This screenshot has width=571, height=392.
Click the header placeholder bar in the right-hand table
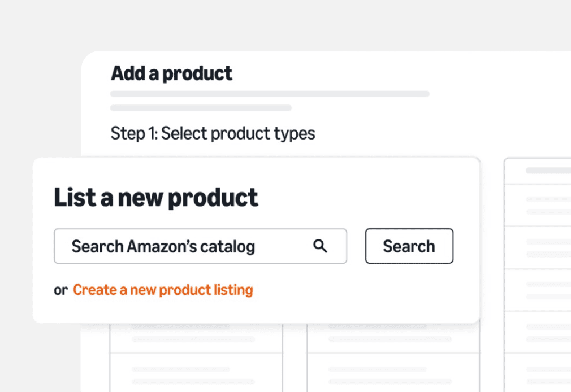coord(547,170)
